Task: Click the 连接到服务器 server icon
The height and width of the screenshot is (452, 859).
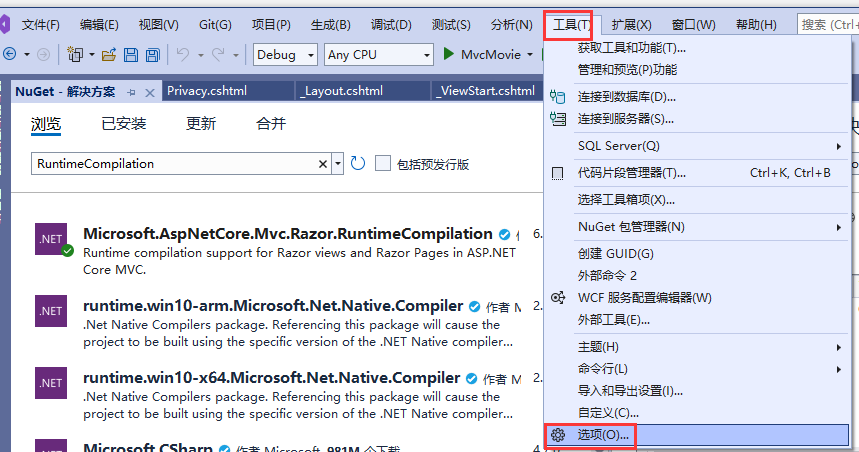Action: click(x=558, y=119)
